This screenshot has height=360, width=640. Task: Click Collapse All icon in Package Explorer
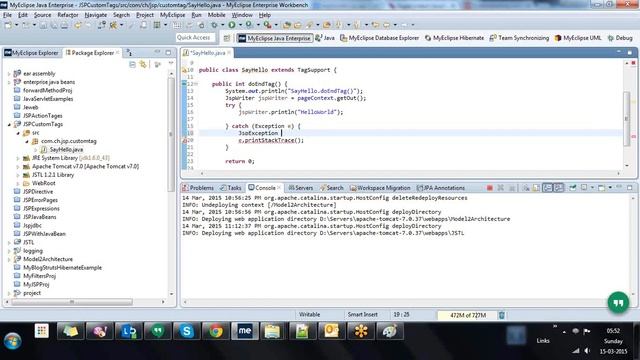(132, 64)
